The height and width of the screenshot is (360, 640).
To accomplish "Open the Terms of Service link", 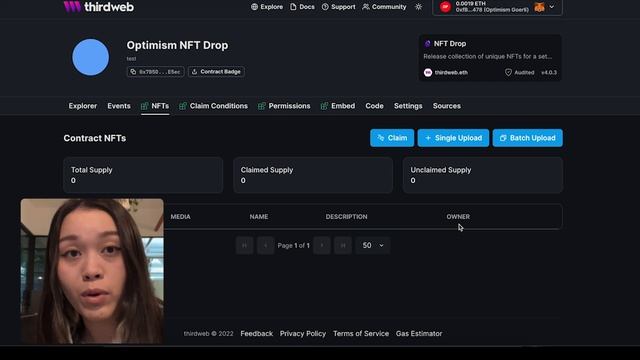I will [x=361, y=333].
